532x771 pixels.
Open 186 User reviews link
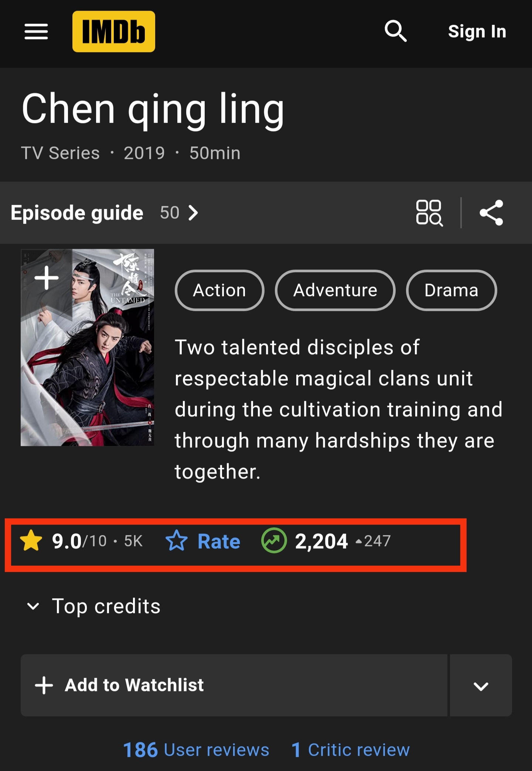(x=196, y=750)
